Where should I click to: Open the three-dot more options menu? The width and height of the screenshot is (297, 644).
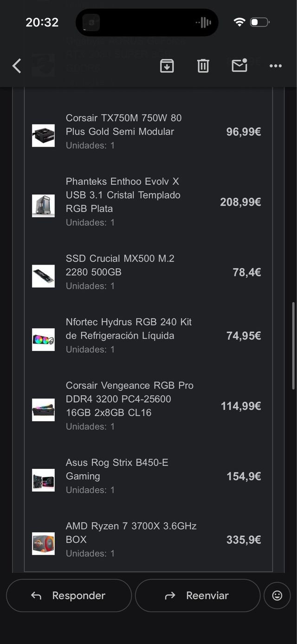(x=276, y=66)
